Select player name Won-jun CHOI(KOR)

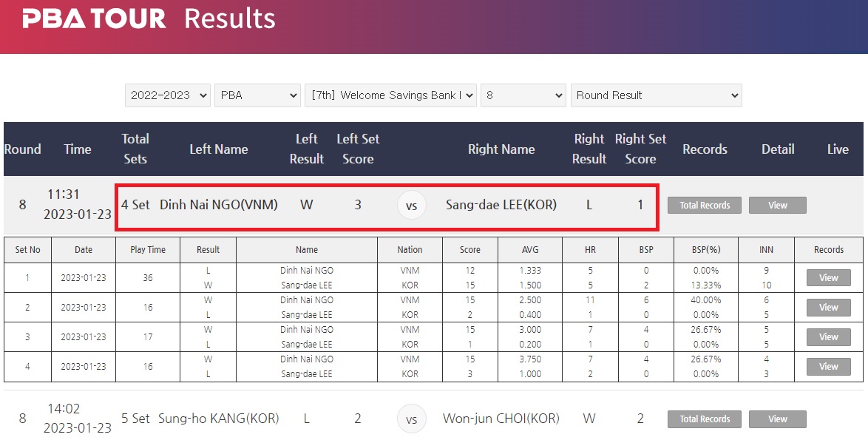coord(501,419)
